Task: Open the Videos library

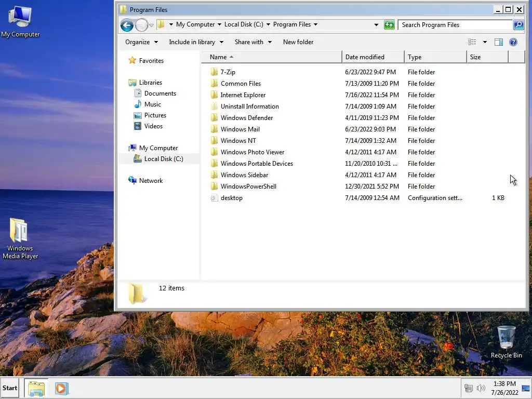Action: (x=153, y=126)
